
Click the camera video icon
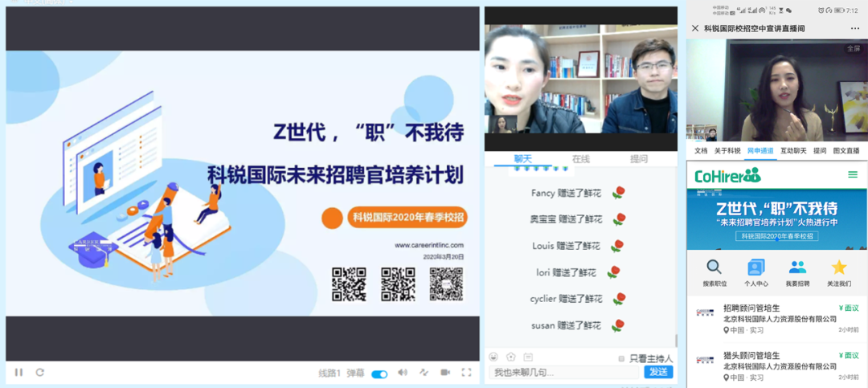(x=445, y=373)
